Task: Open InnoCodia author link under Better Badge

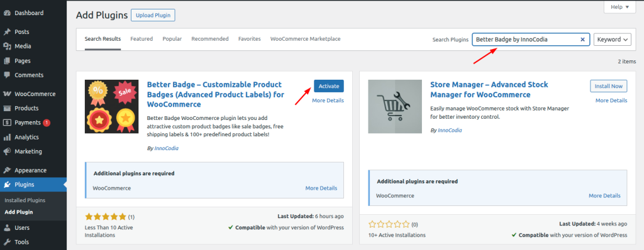Action: point(166,149)
